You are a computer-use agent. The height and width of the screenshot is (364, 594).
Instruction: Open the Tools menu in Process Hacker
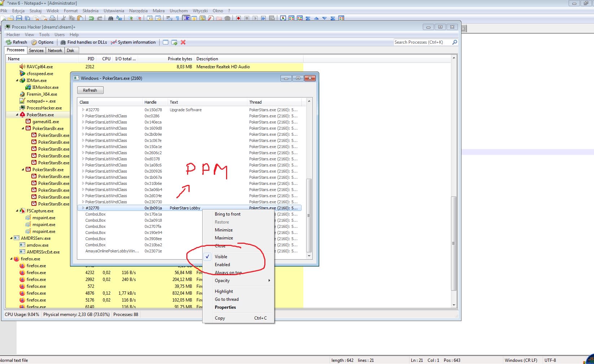[44, 35]
